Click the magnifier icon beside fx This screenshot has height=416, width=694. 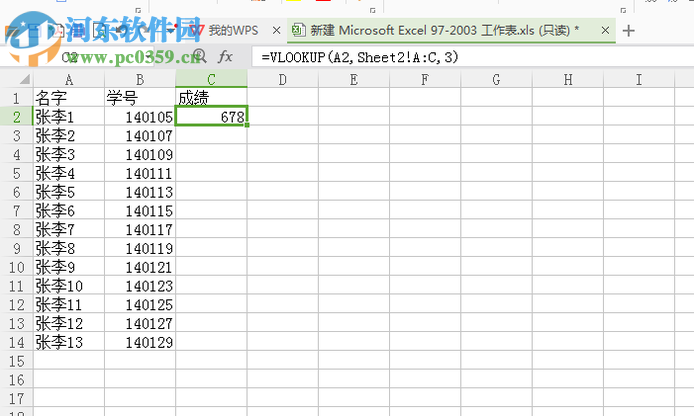point(200,57)
